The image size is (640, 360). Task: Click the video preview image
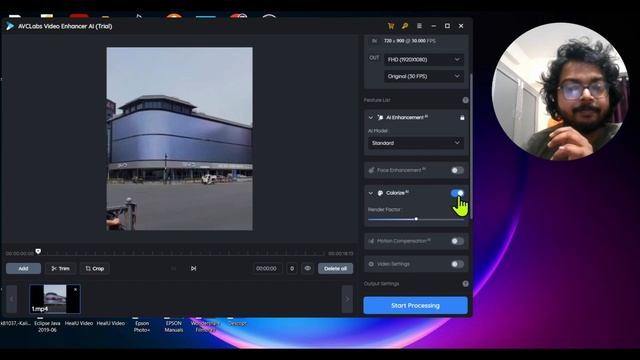click(180, 139)
